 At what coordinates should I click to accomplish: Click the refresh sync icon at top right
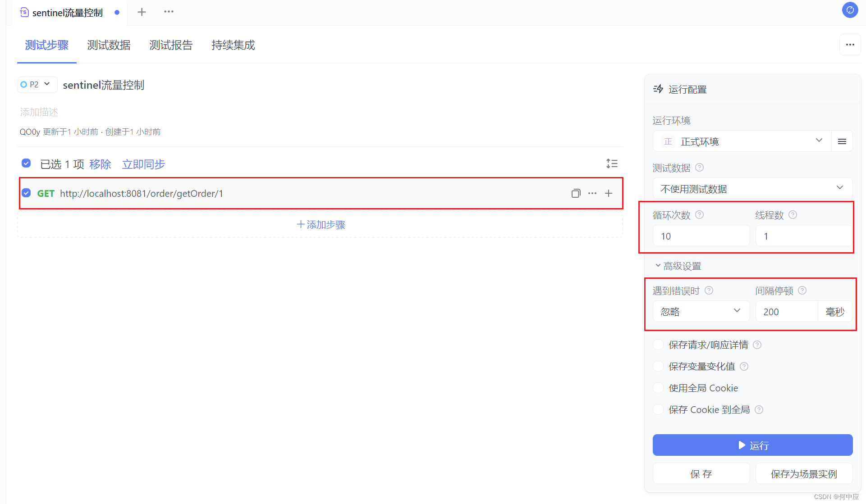pyautogui.click(x=850, y=10)
